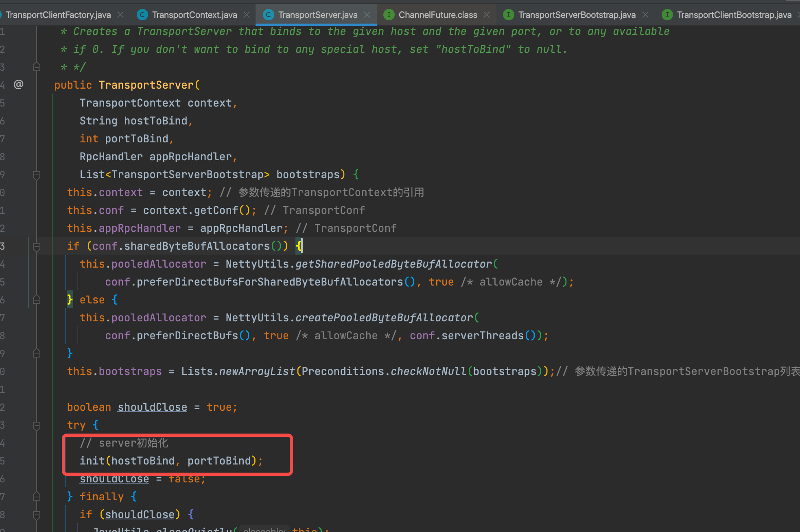Click TransportServer constructor name
This screenshot has width=800, height=532.
[x=146, y=85]
